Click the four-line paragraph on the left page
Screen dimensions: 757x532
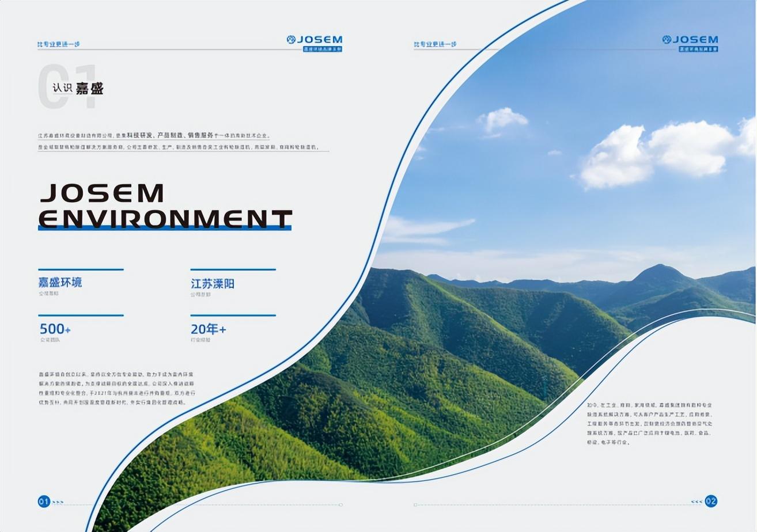pos(117,388)
